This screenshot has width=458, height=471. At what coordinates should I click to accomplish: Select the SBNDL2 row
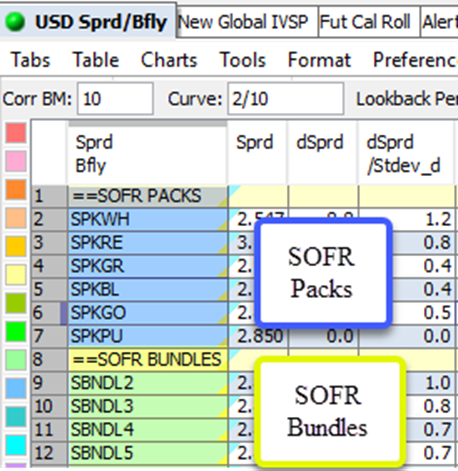pos(148,383)
